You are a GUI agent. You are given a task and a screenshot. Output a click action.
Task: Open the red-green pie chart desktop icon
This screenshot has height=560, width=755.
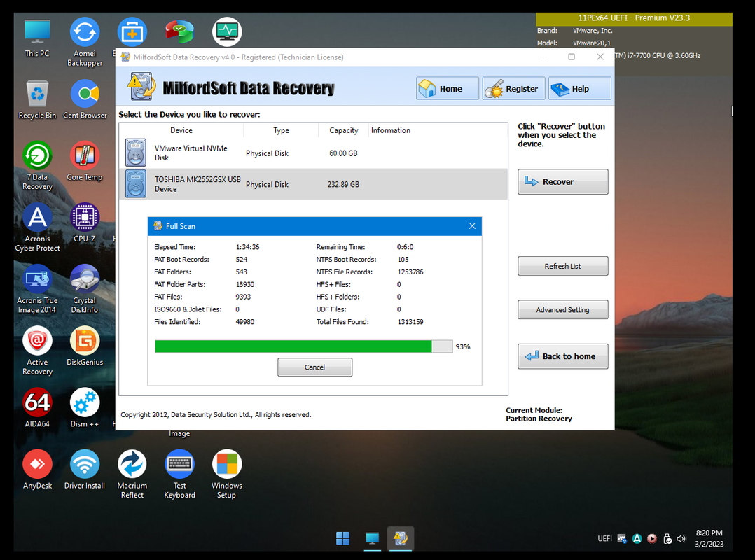(179, 31)
